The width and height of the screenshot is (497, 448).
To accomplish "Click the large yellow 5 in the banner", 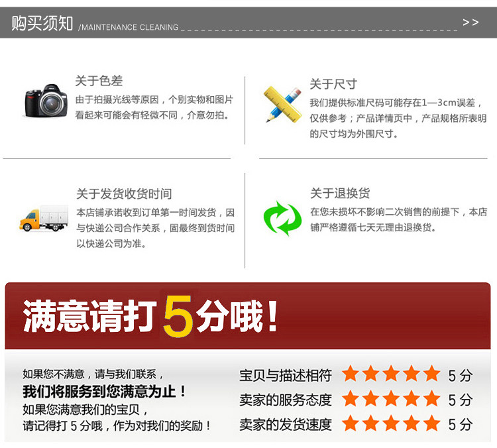I will pos(178,316).
